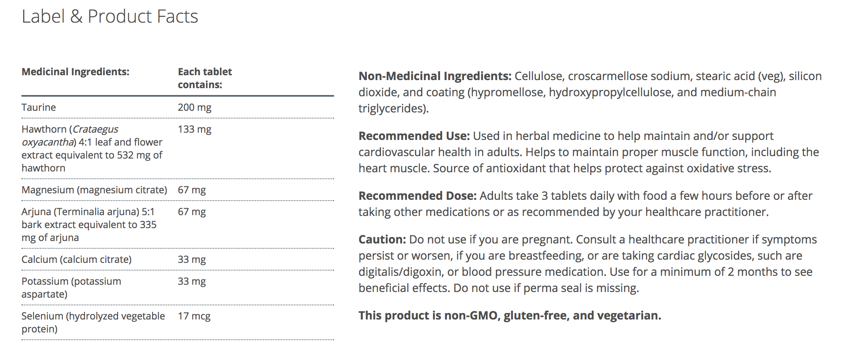Click the "Recommended Dose:" bold label
868x347 pixels.
[417, 196]
